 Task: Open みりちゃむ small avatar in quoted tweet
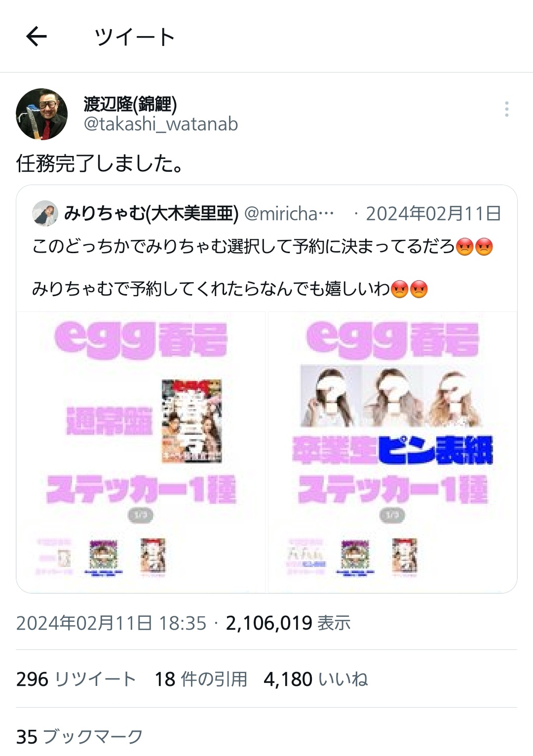point(45,213)
